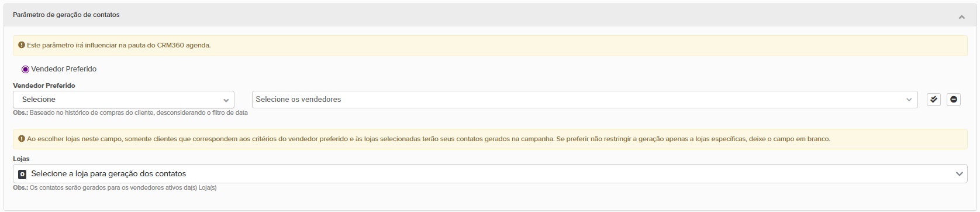
Task: Click the Vendedor Preferido radio label text
Action: point(64,69)
